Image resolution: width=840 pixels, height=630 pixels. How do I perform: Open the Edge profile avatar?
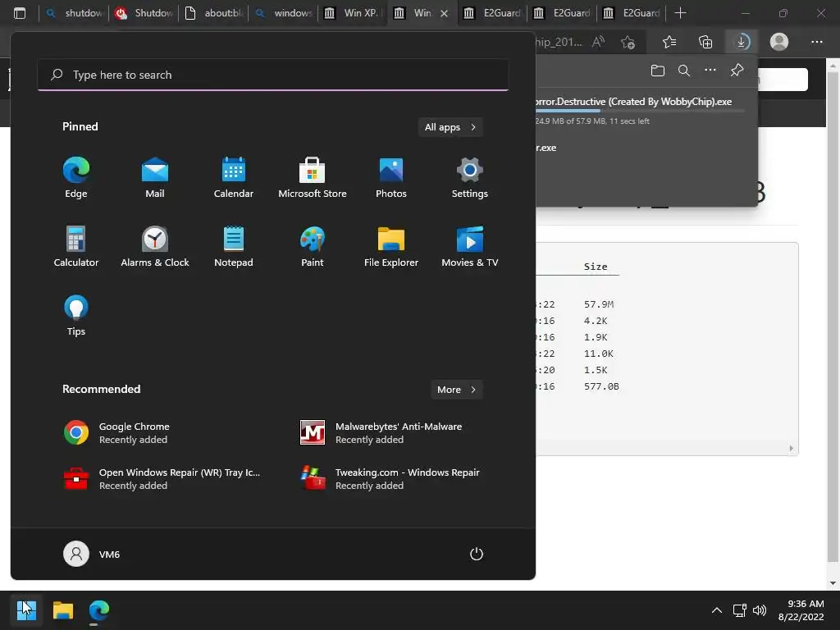pyautogui.click(x=779, y=42)
